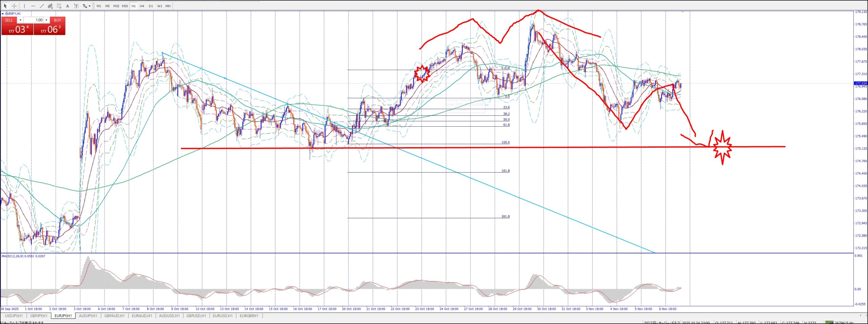
Task: Choose the text label tool
Action: click(x=76, y=6)
